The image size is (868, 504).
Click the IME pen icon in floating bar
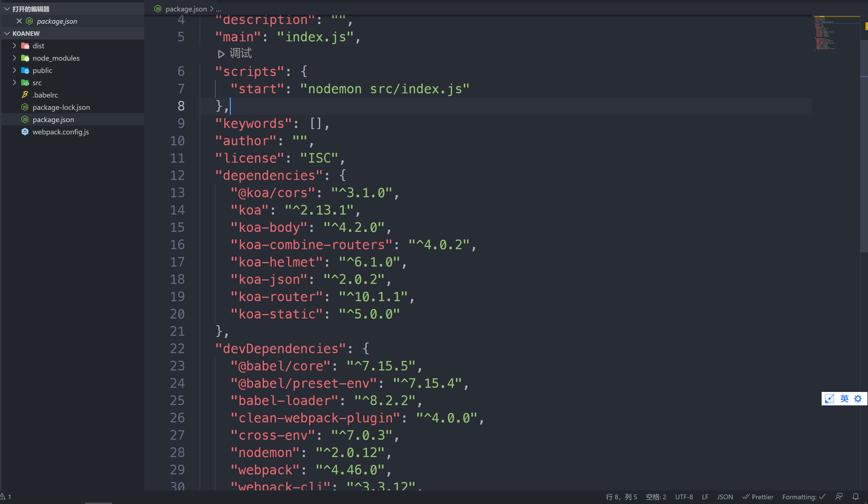829,398
